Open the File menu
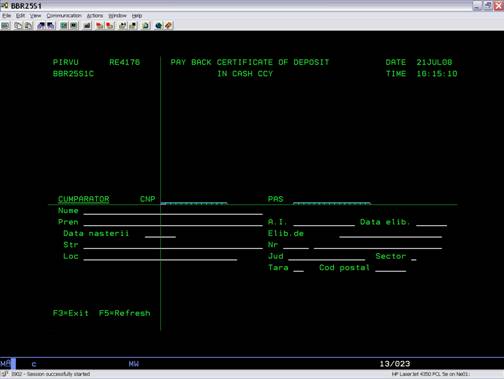Viewport: 504px width, 379px height. pos(6,16)
